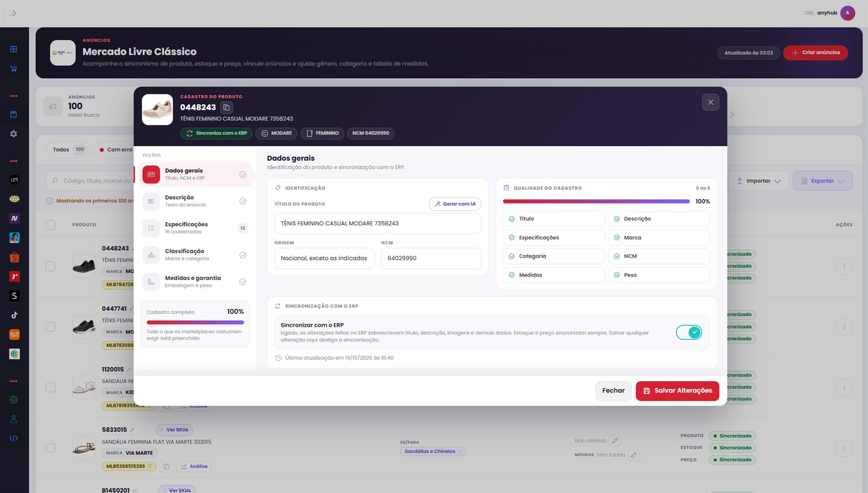Click the Fechar button
868x493 pixels.
coord(614,391)
